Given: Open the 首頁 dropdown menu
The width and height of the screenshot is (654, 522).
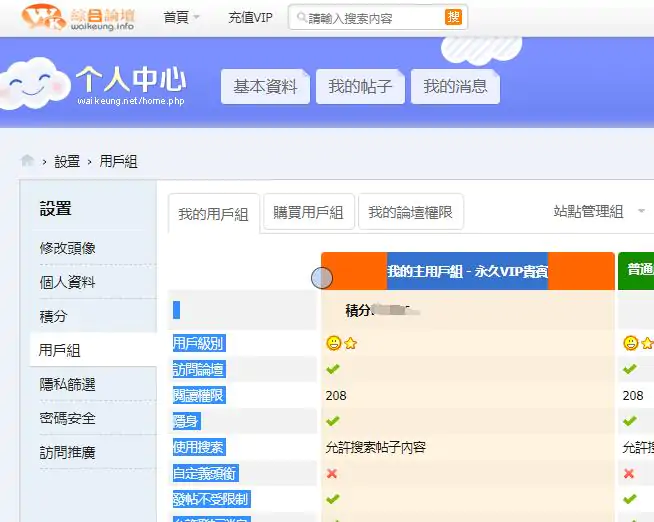Looking at the screenshot, I should pyautogui.click(x=181, y=18).
